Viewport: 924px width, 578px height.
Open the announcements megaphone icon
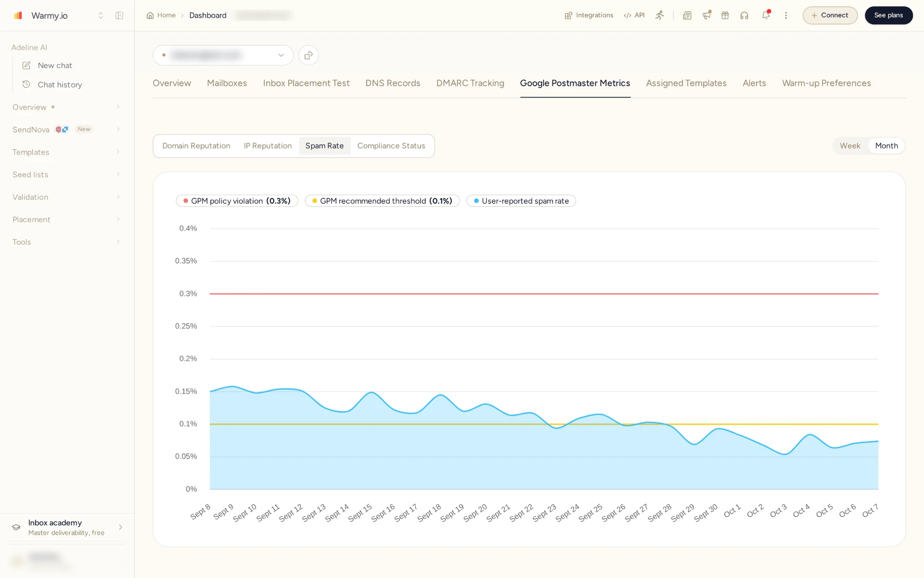pos(706,15)
